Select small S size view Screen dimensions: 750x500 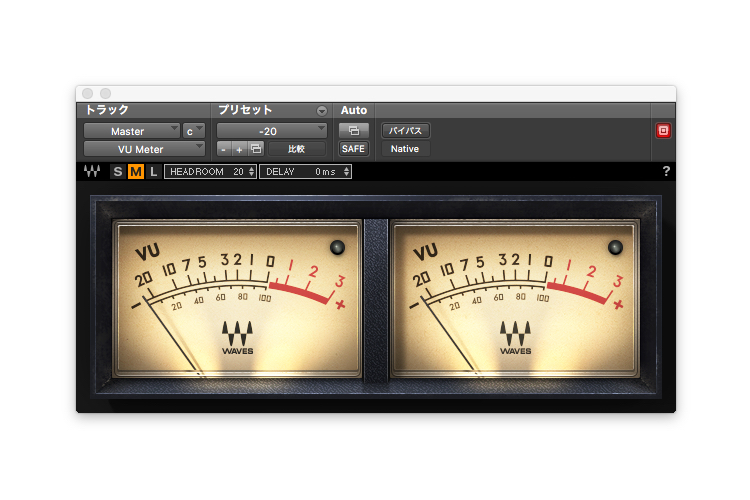click(x=118, y=172)
